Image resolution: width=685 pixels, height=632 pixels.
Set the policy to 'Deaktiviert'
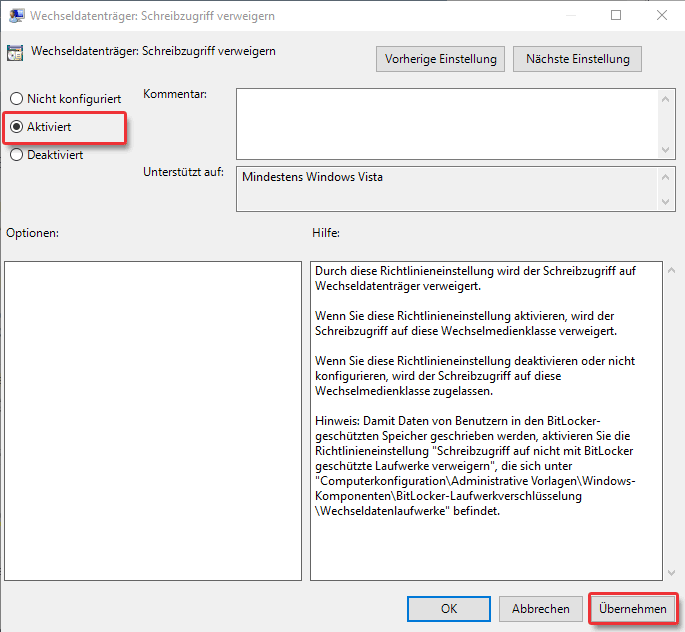tap(16, 155)
